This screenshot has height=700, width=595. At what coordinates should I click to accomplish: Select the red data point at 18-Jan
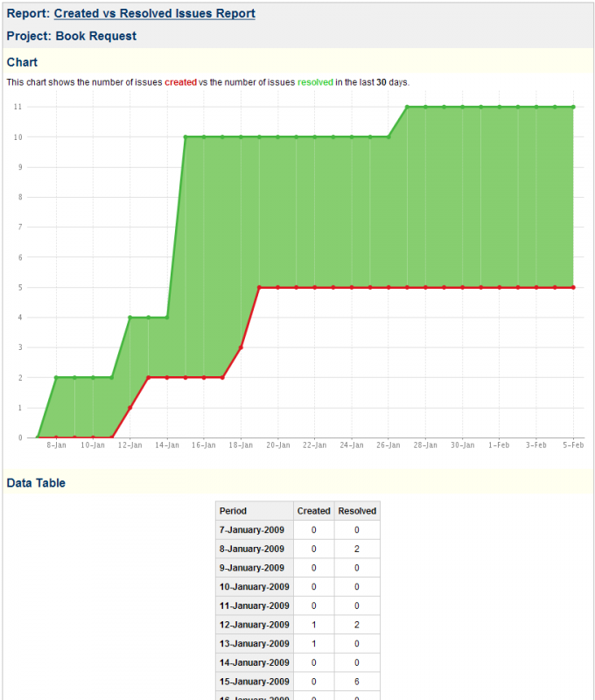(241, 347)
